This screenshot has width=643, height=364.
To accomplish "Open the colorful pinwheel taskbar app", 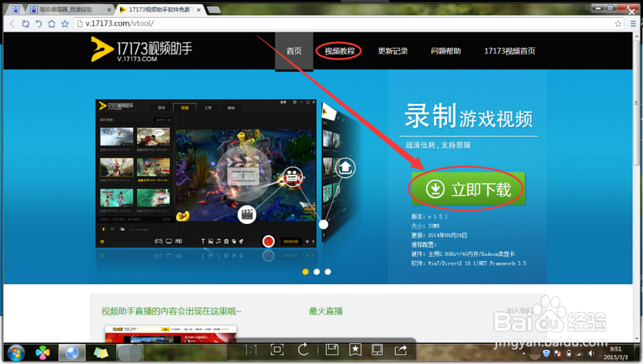I will pos(42,353).
